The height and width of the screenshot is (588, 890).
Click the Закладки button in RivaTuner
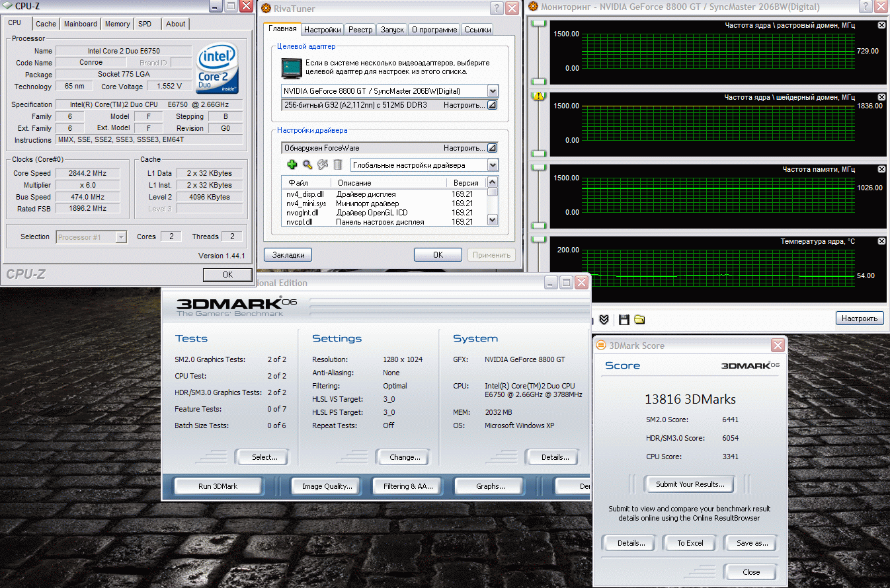288,255
